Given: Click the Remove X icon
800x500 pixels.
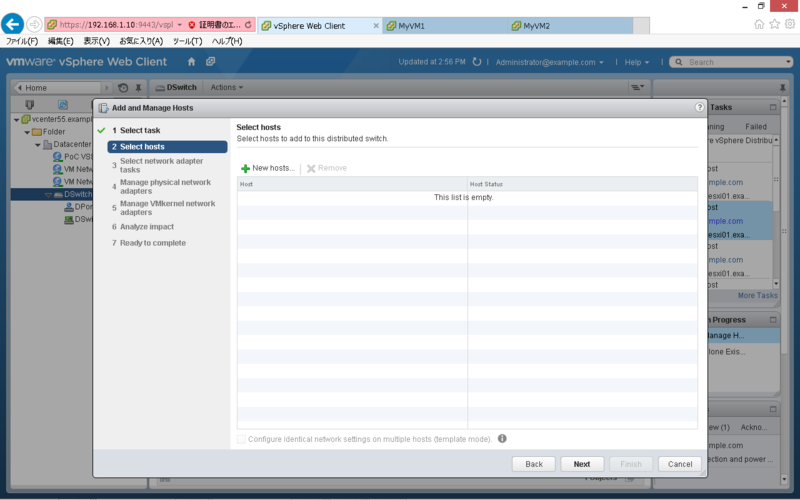Looking at the screenshot, I should (311, 168).
